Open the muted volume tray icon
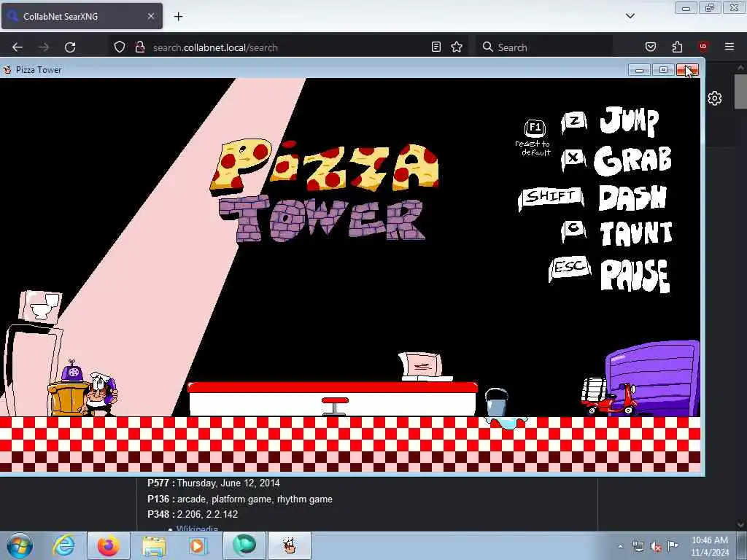The width and height of the screenshot is (747, 560). (x=656, y=546)
